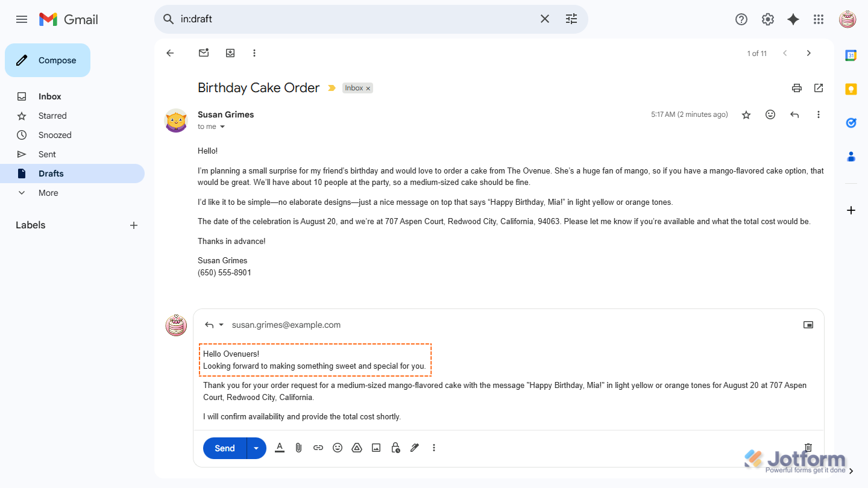
Task: Go to the Starred folder
Action: 52,116
